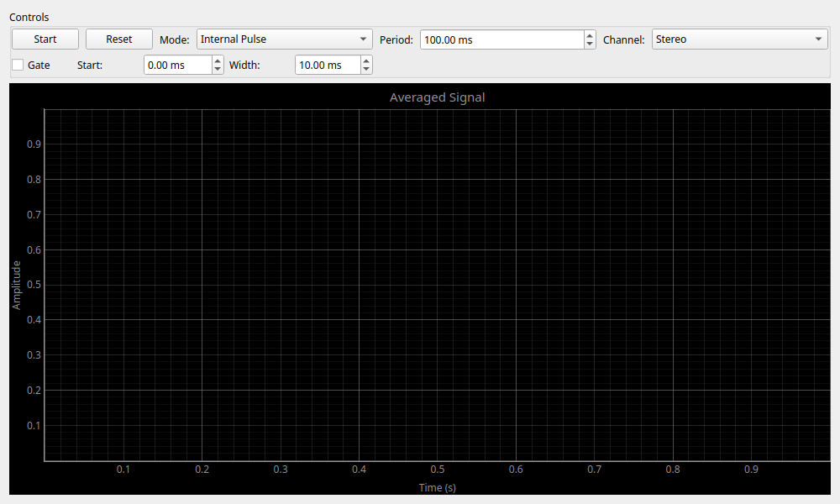Click the 0.5 tick on the time axis
The height and width of the screenshot is (504, 840).
437,469
